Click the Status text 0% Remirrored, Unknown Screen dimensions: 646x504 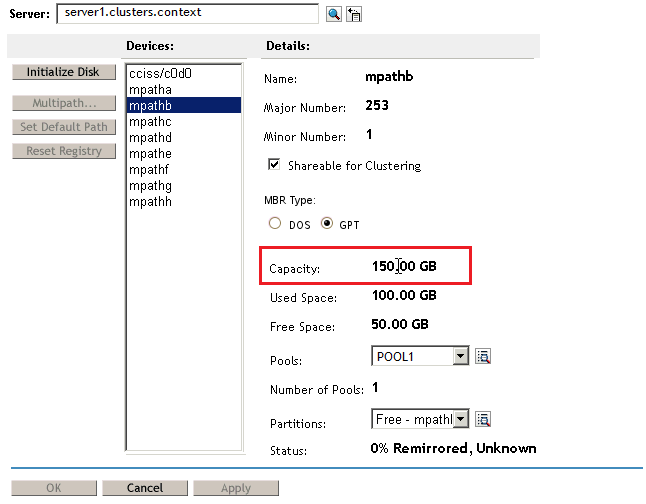[453, 448]
